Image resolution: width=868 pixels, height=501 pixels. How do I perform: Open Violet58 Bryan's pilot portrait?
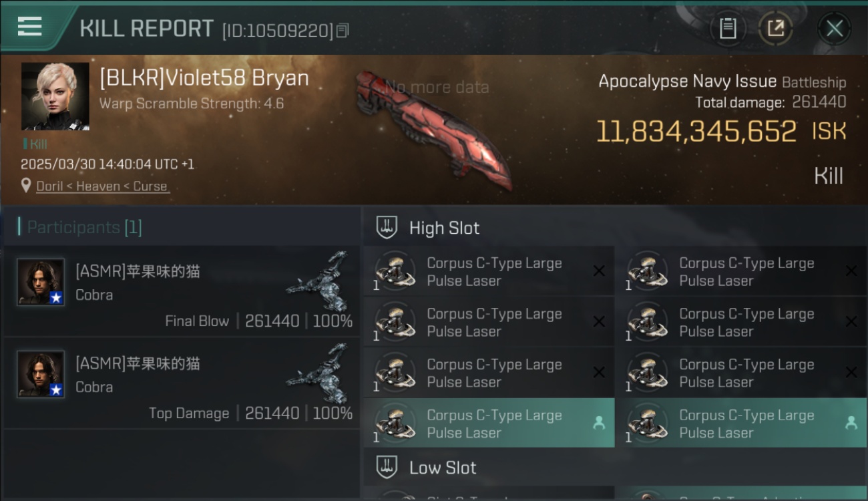(x=55, y=96)
